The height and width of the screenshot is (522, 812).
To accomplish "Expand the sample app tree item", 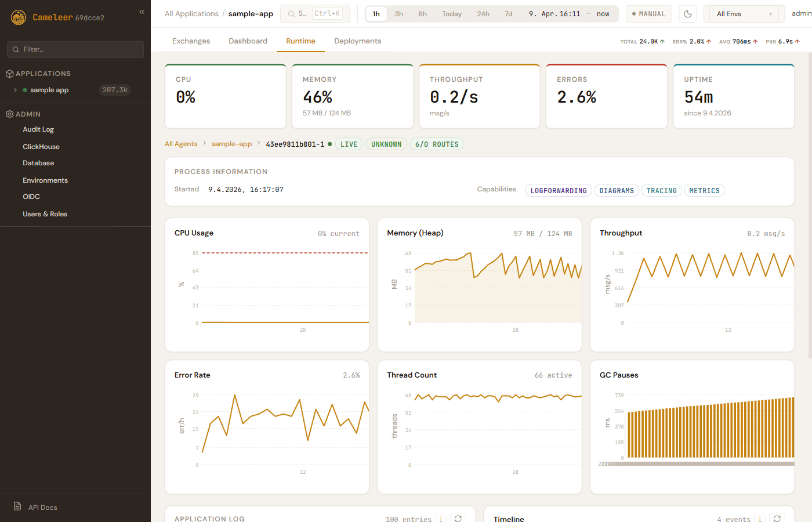I will pos(16,90).
